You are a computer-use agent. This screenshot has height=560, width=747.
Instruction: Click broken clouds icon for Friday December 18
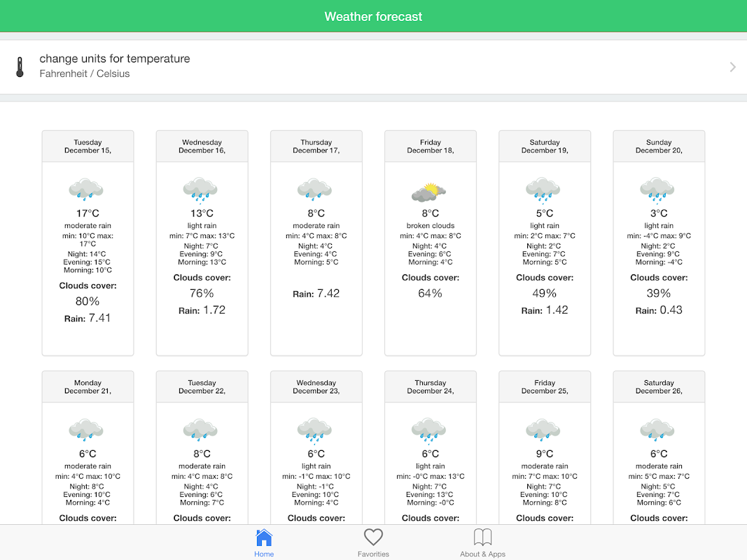[428, 191]
